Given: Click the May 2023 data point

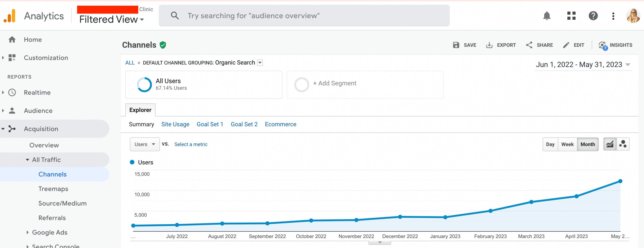Looking at the screenshot, I should 620,181.
